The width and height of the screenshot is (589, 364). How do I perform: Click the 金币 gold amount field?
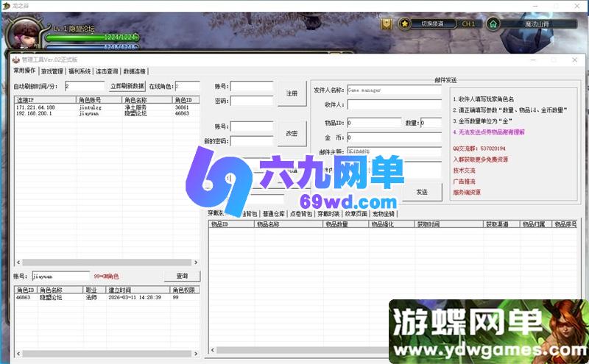point(394,138)
